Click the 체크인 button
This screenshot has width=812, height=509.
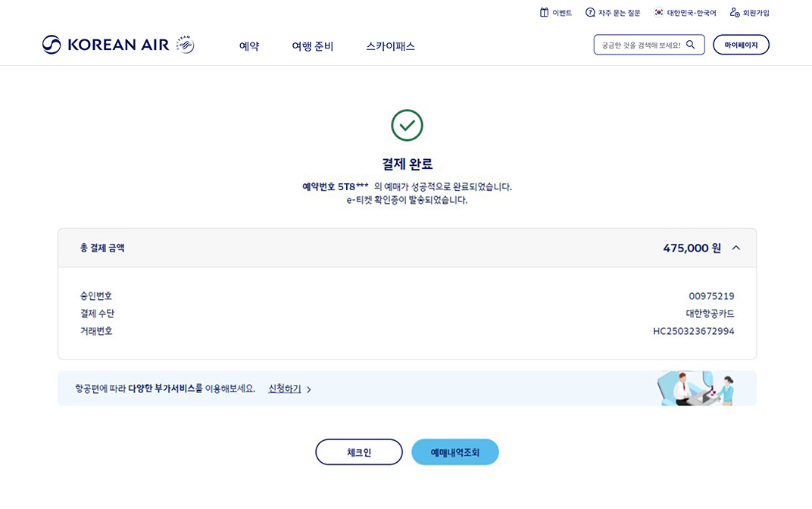(359, 451)
